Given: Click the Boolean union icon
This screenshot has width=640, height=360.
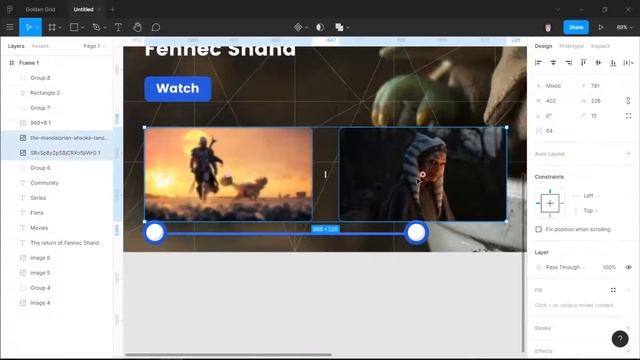Looking at the screenshot, I should 339,27.
